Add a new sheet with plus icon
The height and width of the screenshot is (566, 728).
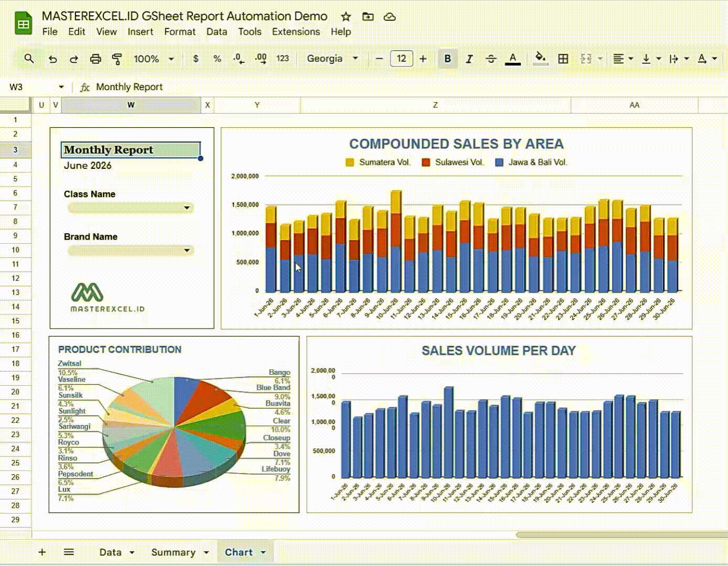42,552
